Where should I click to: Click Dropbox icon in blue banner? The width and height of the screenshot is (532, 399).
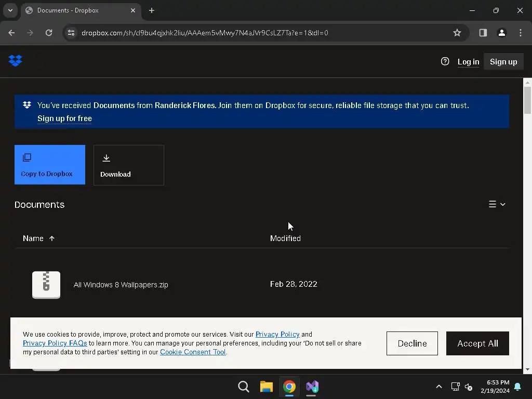27,105
